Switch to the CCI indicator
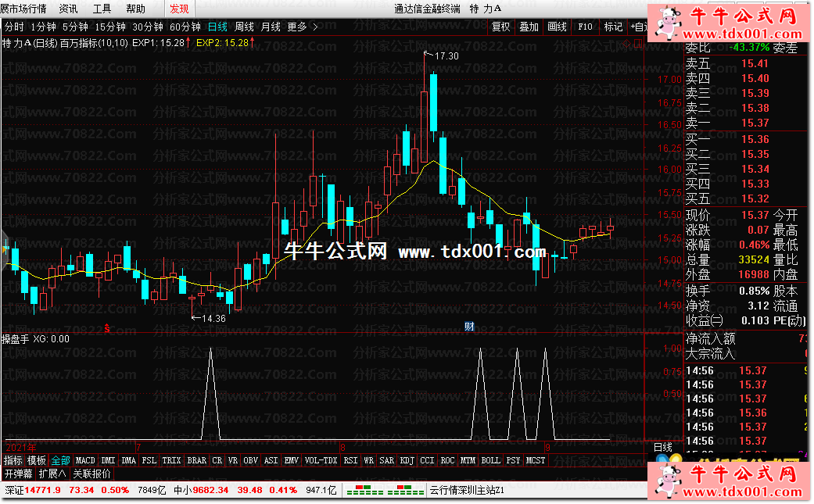The image size is (814, 504). [x=427, y=460]
